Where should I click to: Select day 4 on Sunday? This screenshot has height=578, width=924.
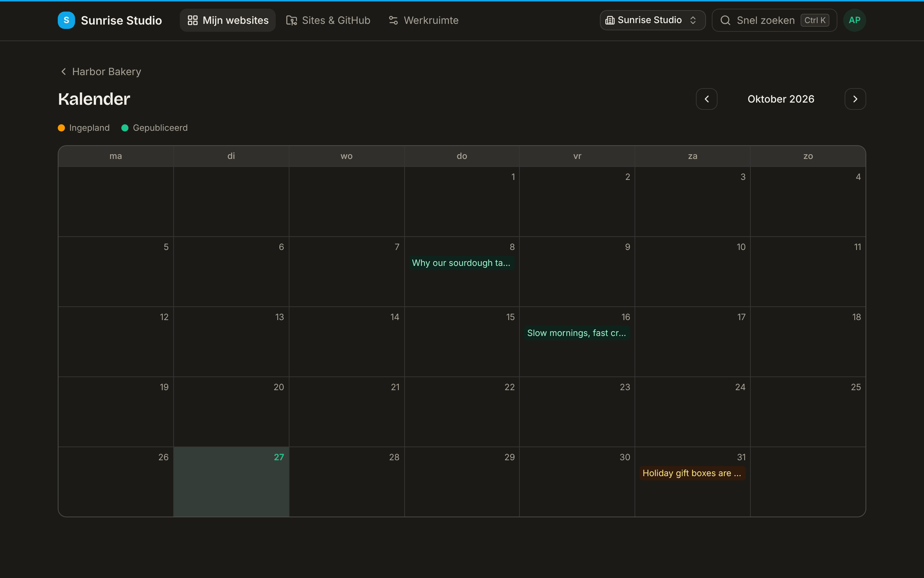pos(808,202)
